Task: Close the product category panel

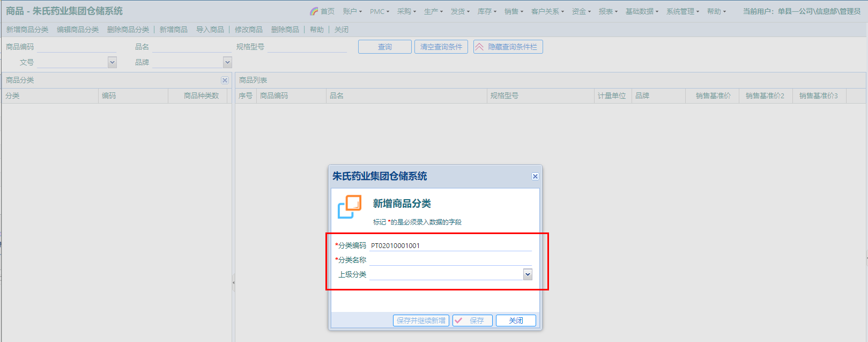Action: pyautogui.click(x=225, y=80)
